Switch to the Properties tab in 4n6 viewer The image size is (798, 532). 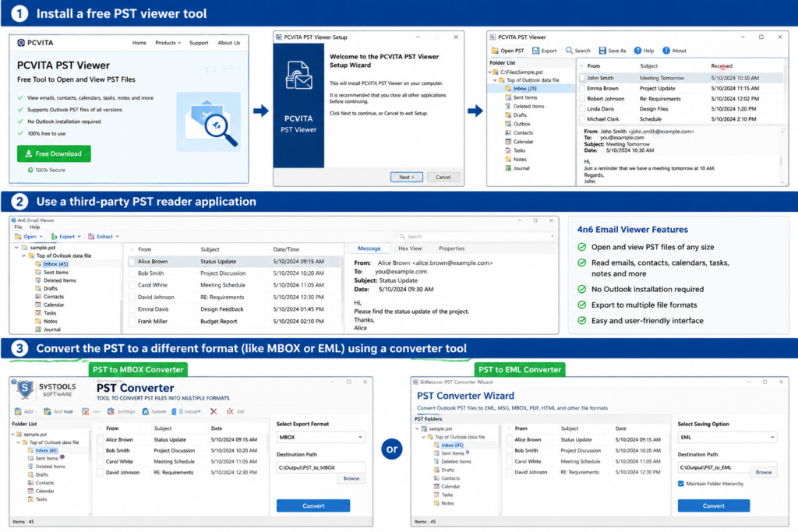pyautogui.click(x=451, y=248)
